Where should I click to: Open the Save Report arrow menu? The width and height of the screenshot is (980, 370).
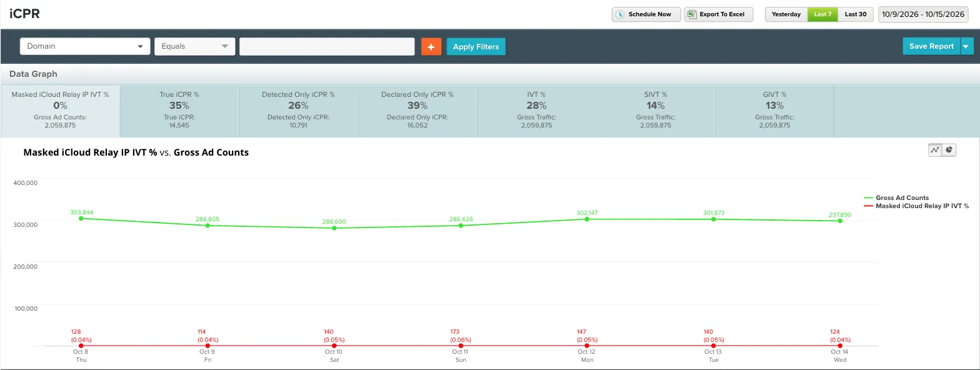(967, 46)
